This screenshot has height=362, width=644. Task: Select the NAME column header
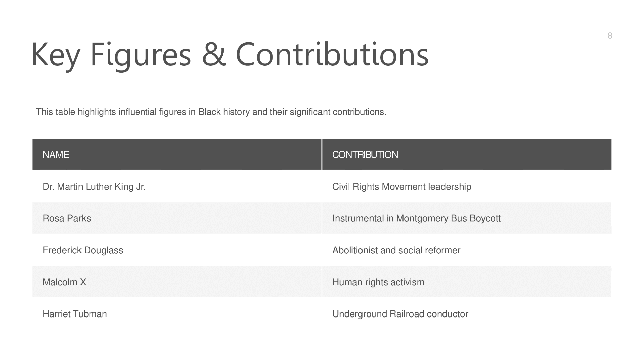tap(56, 154)
